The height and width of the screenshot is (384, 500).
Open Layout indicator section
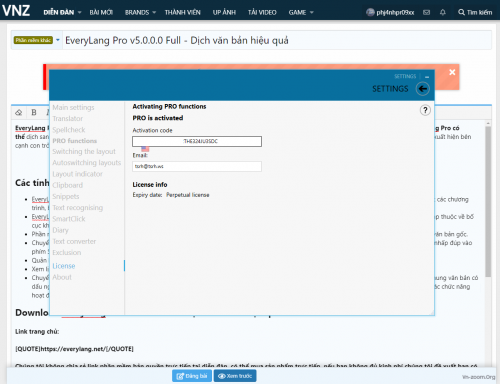coord(77,174)
